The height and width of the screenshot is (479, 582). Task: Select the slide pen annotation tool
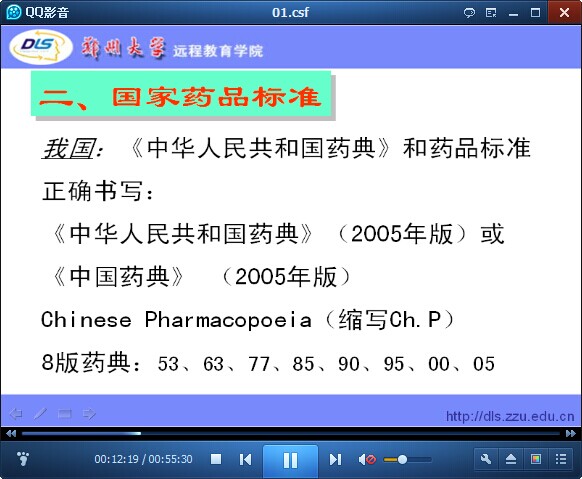click(40, 414)
